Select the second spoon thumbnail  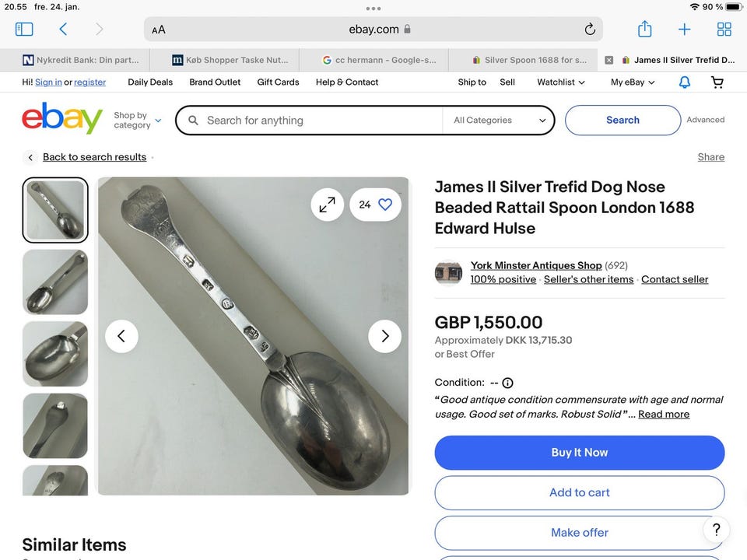tap(55, 282)
